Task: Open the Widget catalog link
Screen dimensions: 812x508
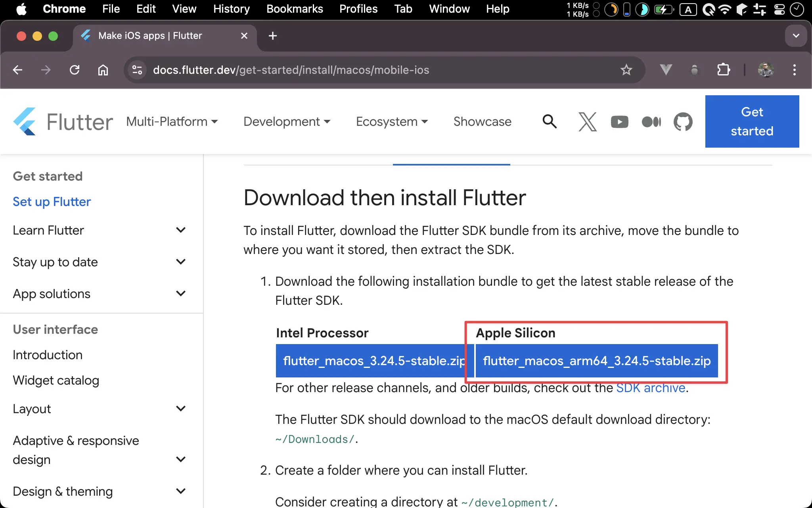Action: [56, 380]
